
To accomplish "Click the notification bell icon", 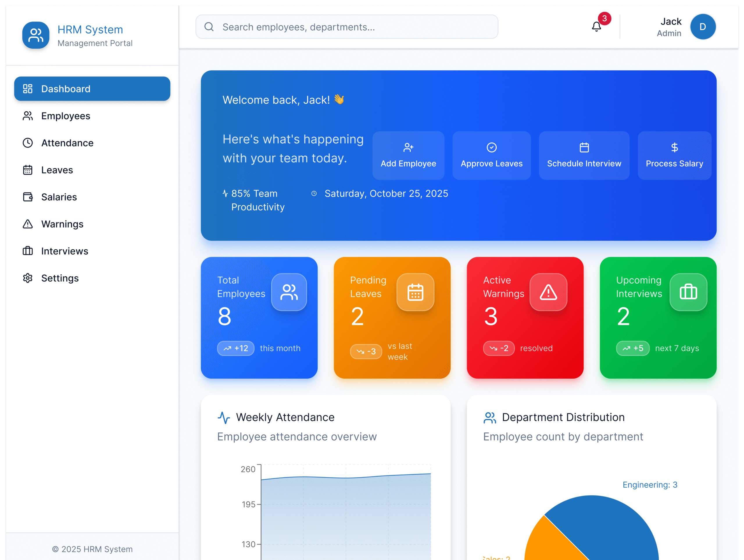I will (x=596, y=26).
